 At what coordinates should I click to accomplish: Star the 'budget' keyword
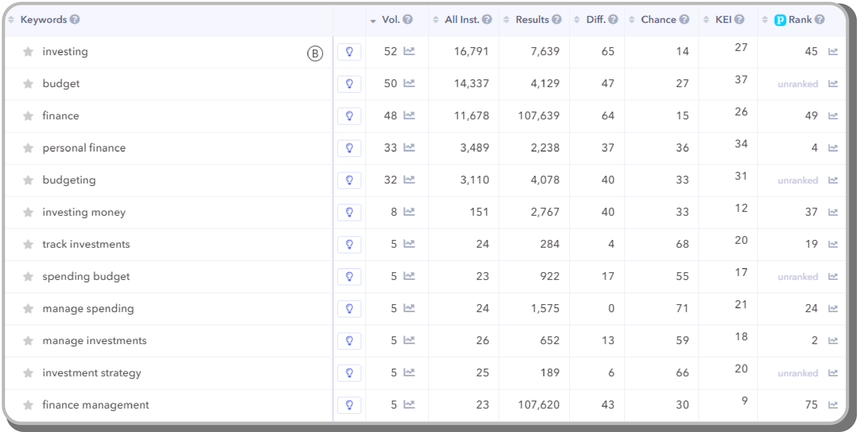(x=28, y=84)
